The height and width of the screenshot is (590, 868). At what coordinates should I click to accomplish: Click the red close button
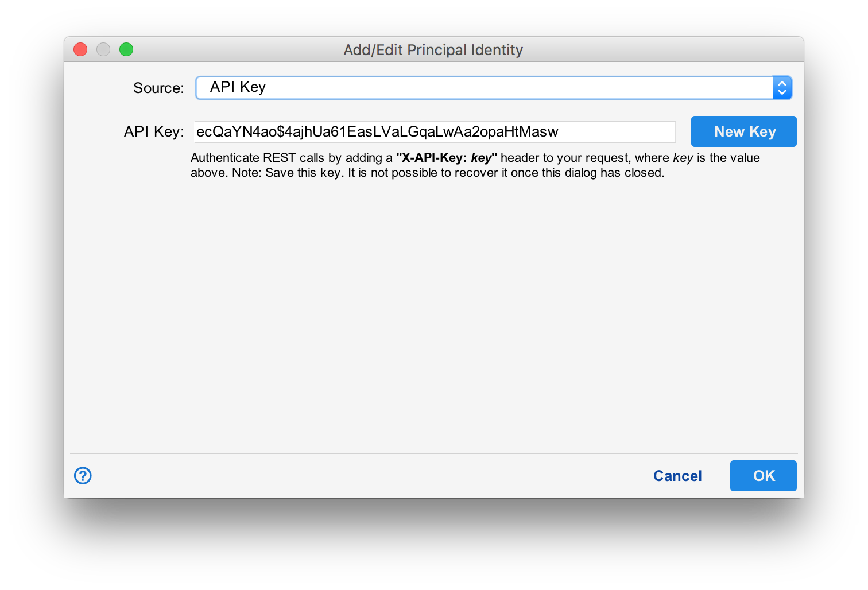click(80, 49)
